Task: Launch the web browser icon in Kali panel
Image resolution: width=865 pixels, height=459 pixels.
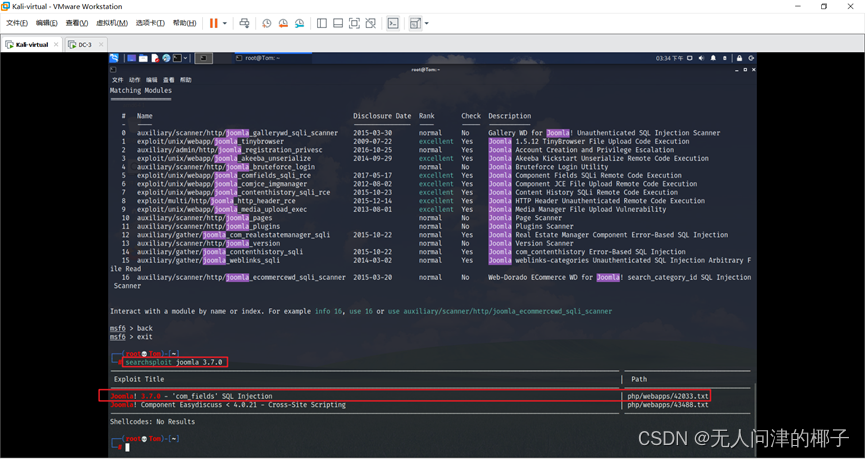Action: coord(166,58)
